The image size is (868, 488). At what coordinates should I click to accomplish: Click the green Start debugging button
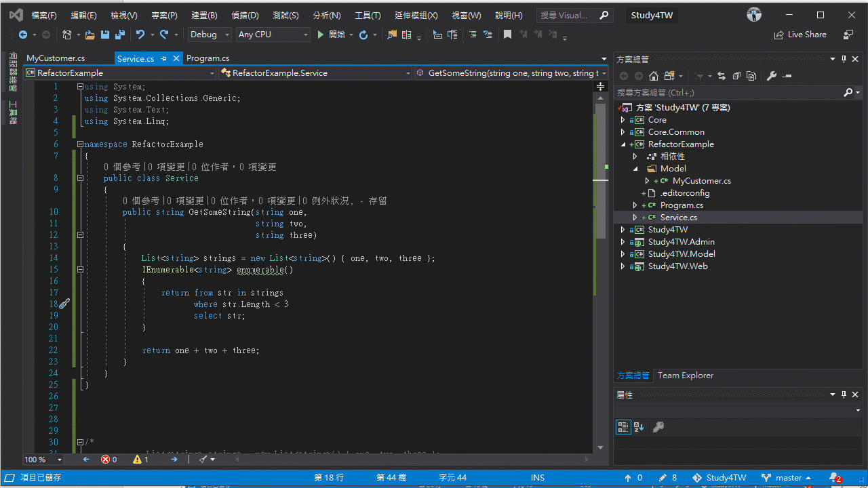coord(320,34)
